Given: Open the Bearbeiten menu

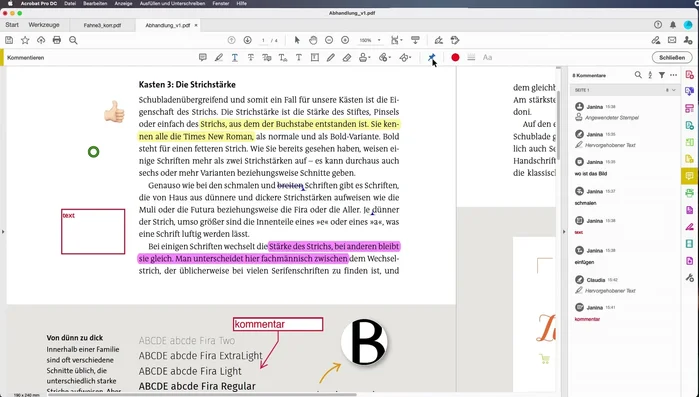Looking at the screenshot, I should click(x=95, y=3).
